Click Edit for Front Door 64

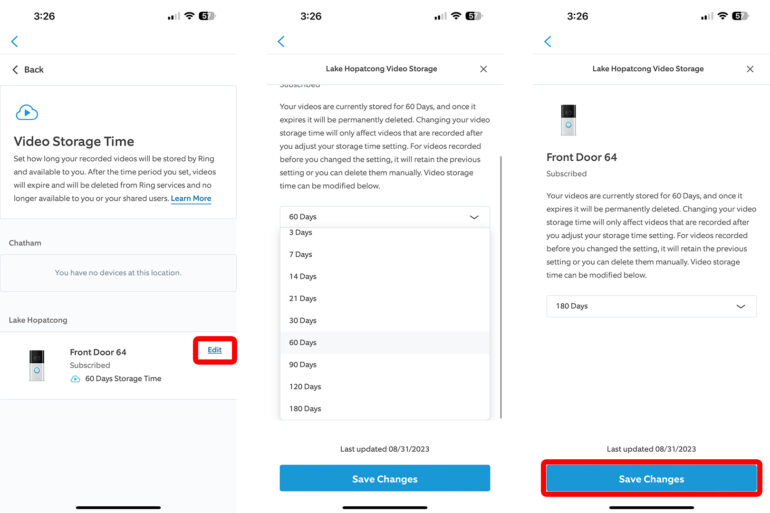tap(214, 350)
